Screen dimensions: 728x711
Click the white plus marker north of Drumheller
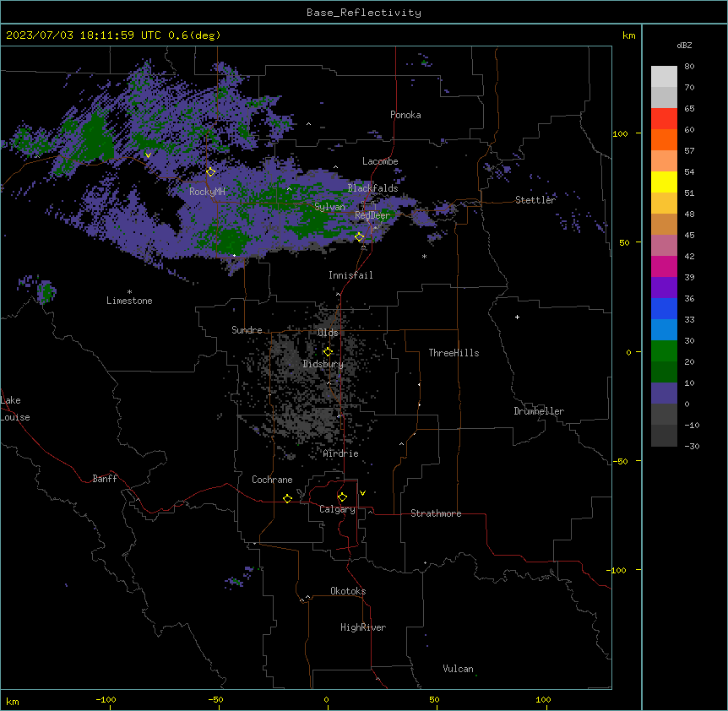coord(517,317)
